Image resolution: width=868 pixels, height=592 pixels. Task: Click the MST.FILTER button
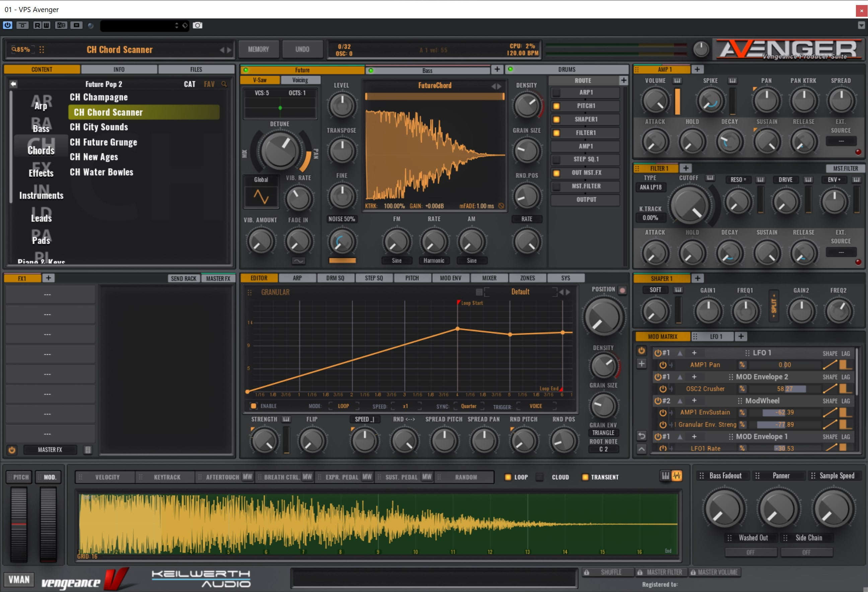[846, 168]
